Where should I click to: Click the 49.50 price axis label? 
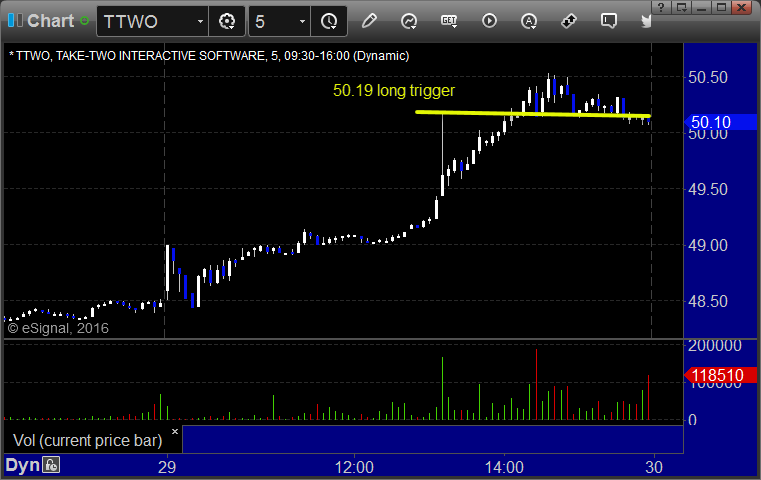pyautogui.click(x=708, y=189)
